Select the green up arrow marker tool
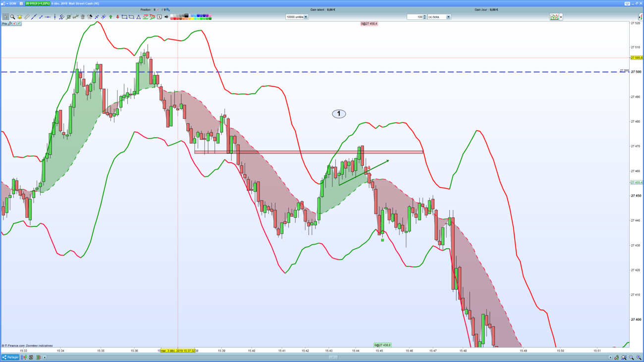Screen dimensions: 644x362 pos(110,17)
